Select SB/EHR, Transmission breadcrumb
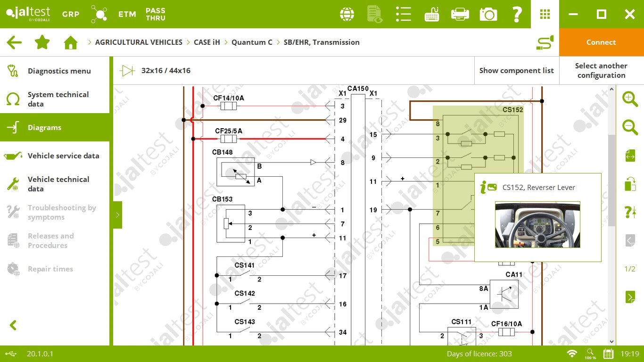644x362 pixels. point(322,42)
